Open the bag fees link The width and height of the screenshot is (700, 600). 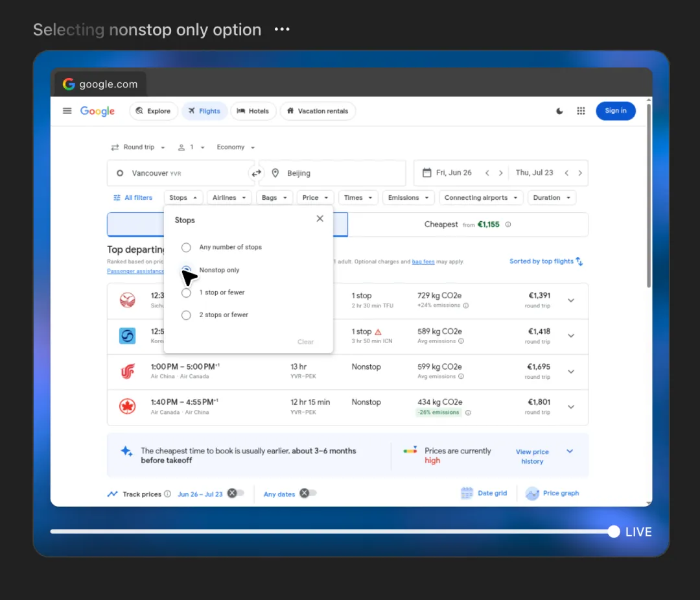coord(423,262)
